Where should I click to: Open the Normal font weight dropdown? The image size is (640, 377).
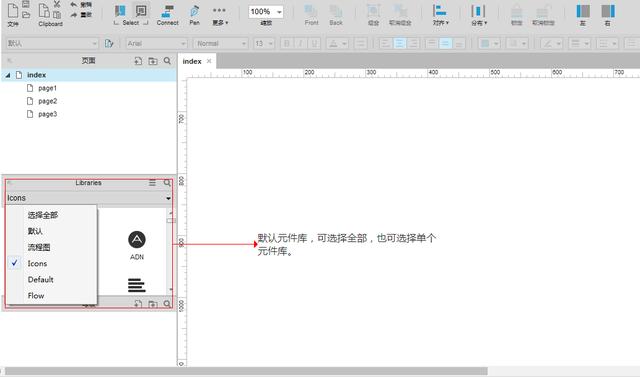[x=221, y=43]
